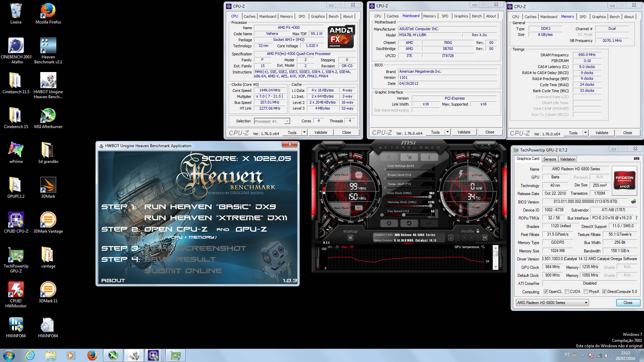Viewport: 644px width, 362px height.
Task: Open the AMD Radeon HD 6800 Series dropdown in GPU-Z
Action: coord(552,303)
